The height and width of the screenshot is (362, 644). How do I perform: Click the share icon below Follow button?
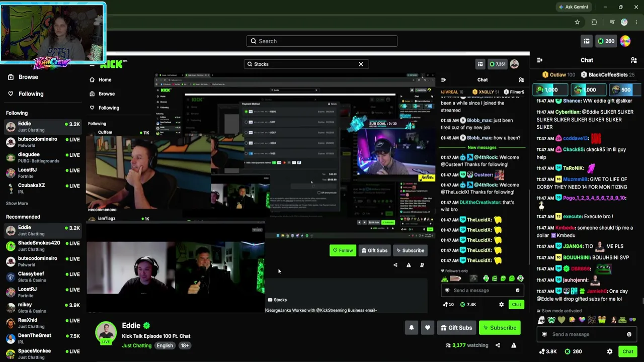coord(395,265)
